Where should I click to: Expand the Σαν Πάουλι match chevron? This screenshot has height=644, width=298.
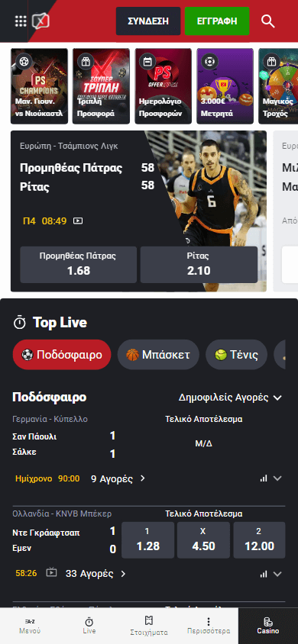[277, 478]
